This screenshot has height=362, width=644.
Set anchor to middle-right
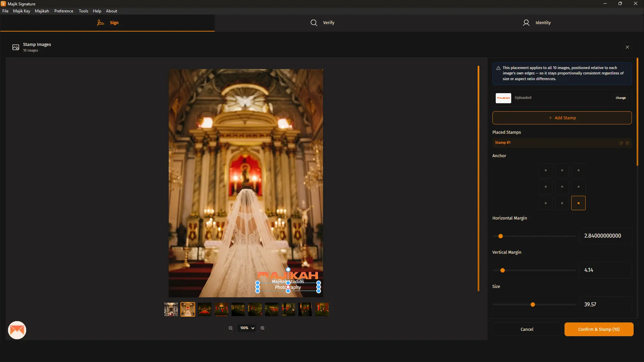[x=579, y=187]
